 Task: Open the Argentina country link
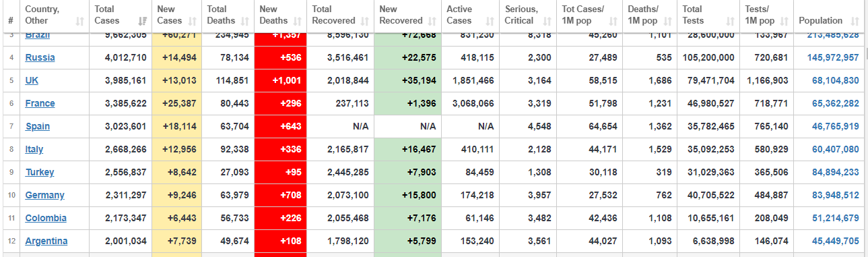(x=46, y=241)
